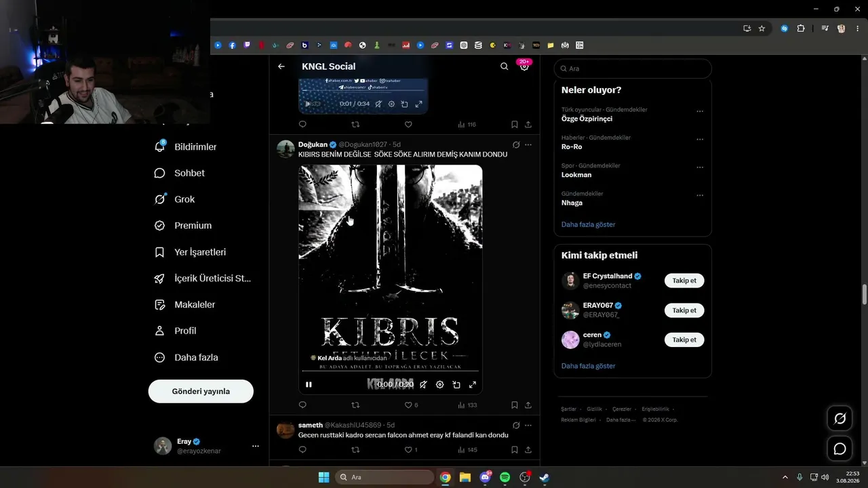
Task: Click the Gönderi yayınla button
Action: tap(201, 391)
